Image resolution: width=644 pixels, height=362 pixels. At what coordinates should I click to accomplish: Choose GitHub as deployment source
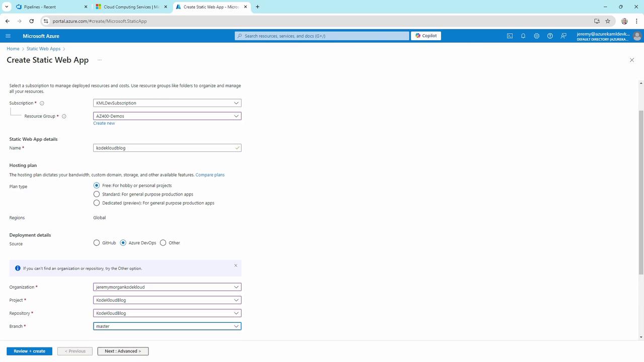click(97, 243)
